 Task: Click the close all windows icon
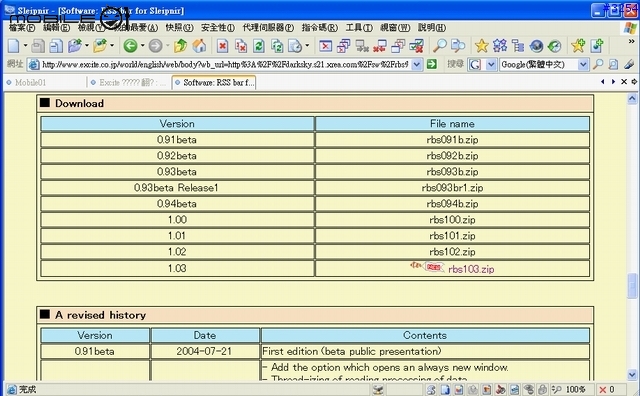(x=344, y=46)
